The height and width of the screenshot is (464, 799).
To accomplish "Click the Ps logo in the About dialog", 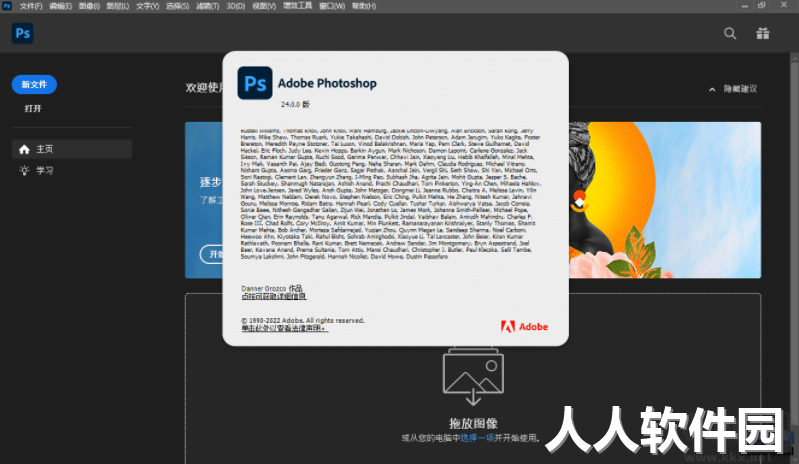I will click(255, 83).
